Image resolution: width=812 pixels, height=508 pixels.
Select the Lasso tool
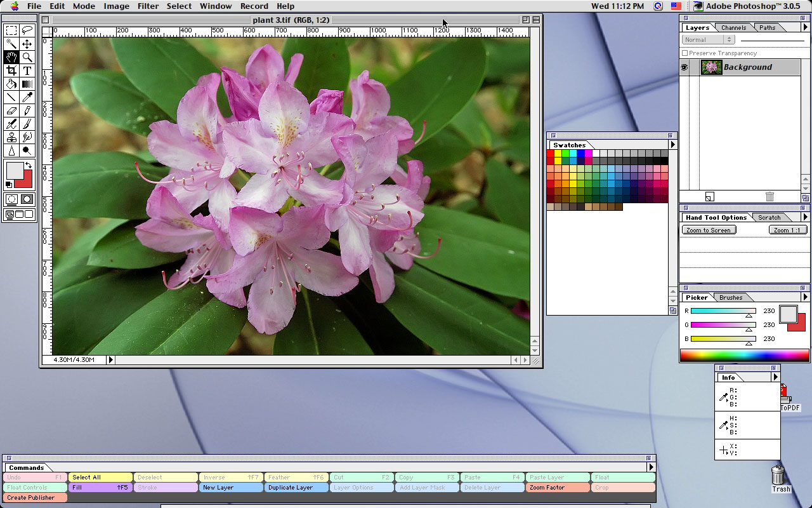point(27,30)
